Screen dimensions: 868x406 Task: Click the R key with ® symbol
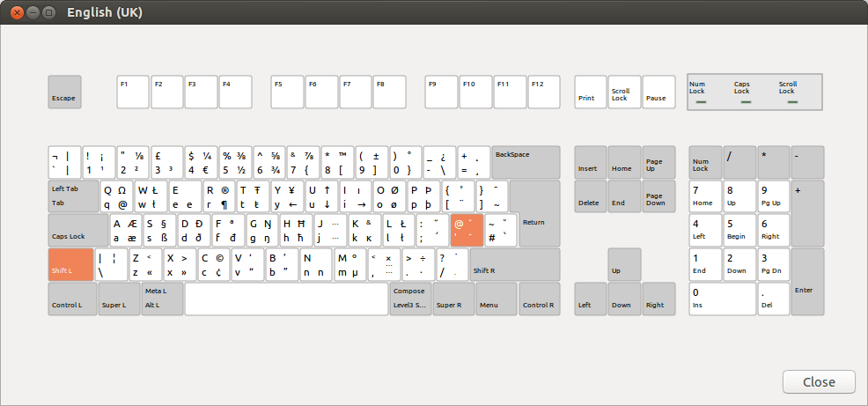(x=218, y=196)
